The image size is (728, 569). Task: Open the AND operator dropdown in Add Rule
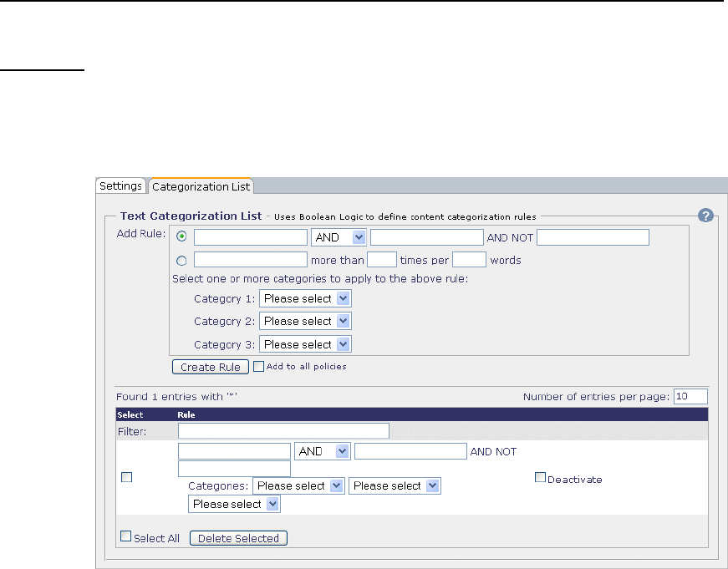[339, 237]
